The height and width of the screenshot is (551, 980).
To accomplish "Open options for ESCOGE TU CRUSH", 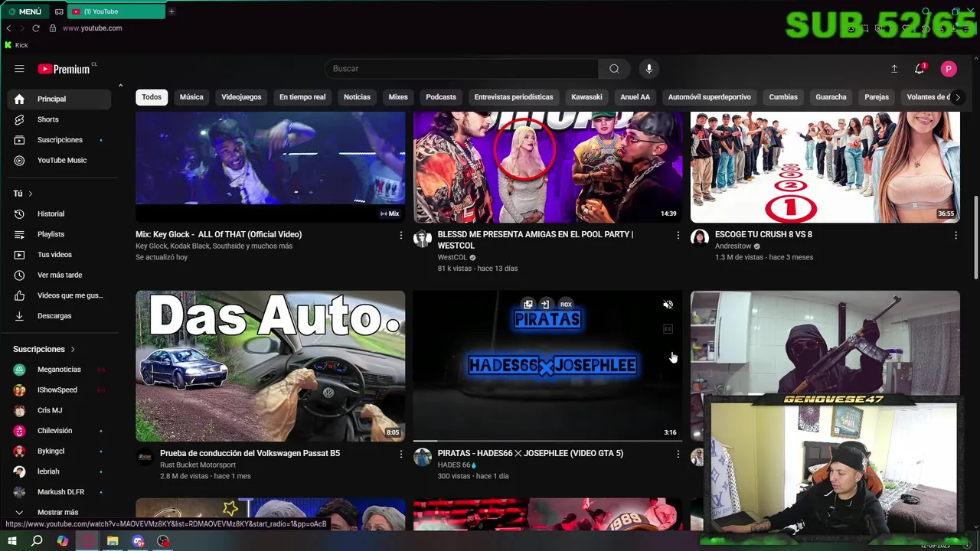I will [x=955, y=236].
